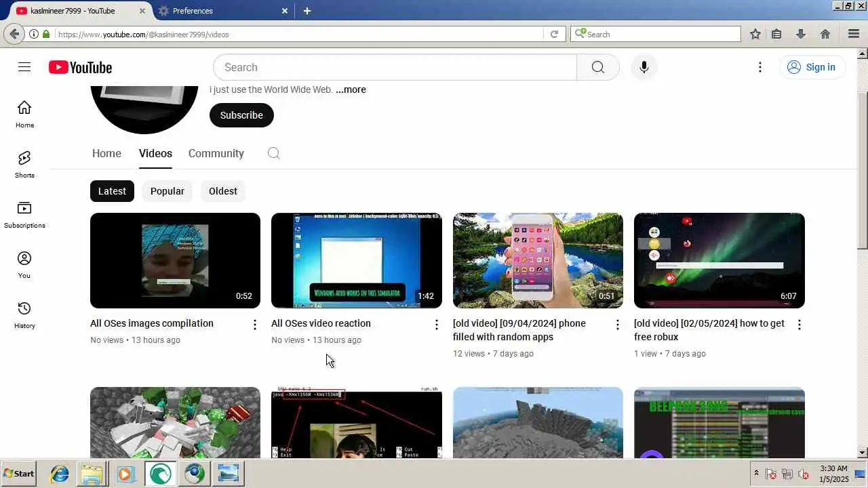The height and width of the screenshot is (488, 868).
Task: Click the scrollbar down arrow
Action: (863, 452)
